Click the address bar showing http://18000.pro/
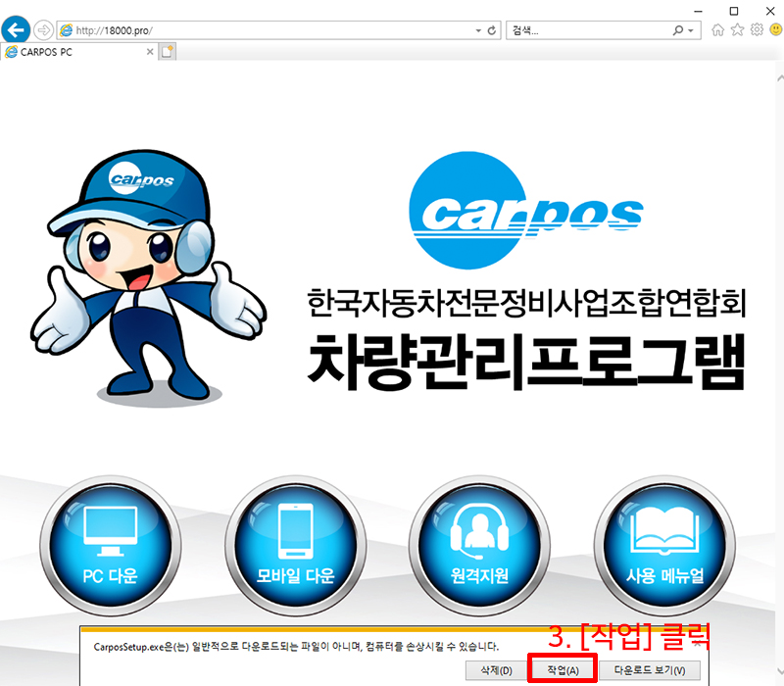 pyautogui.click(x=278, y=30)
